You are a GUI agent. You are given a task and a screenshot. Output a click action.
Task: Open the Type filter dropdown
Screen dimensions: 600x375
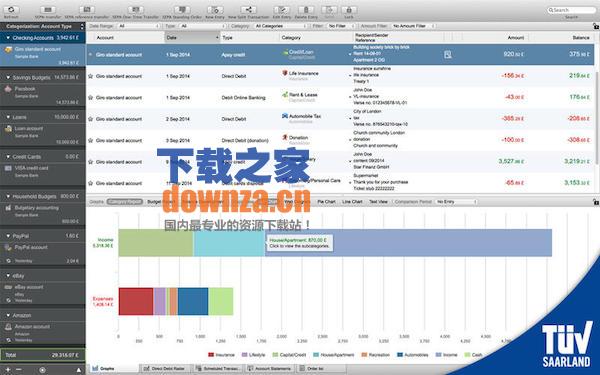pyautogui.click(x=203, y=26)
